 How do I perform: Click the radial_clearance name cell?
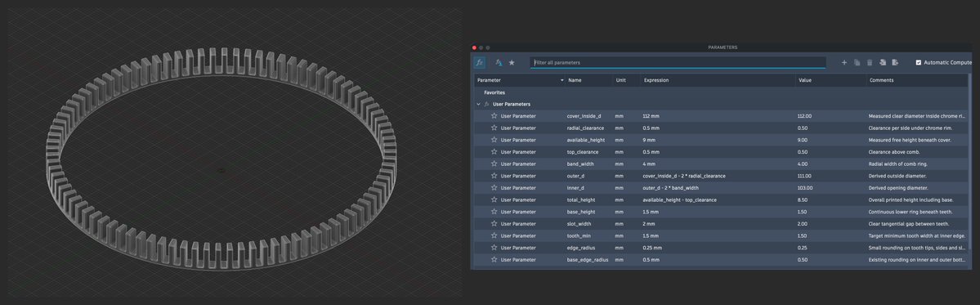pos(585,128)
